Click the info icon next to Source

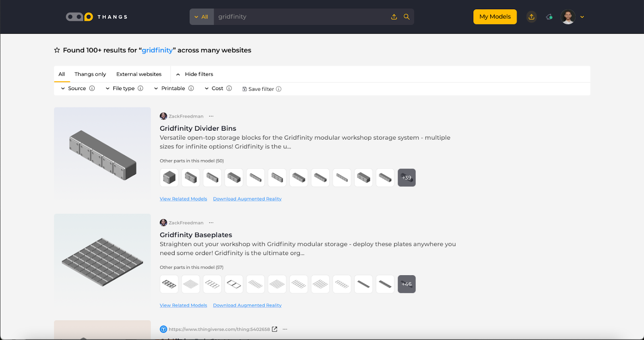click(x=92, y=88)
